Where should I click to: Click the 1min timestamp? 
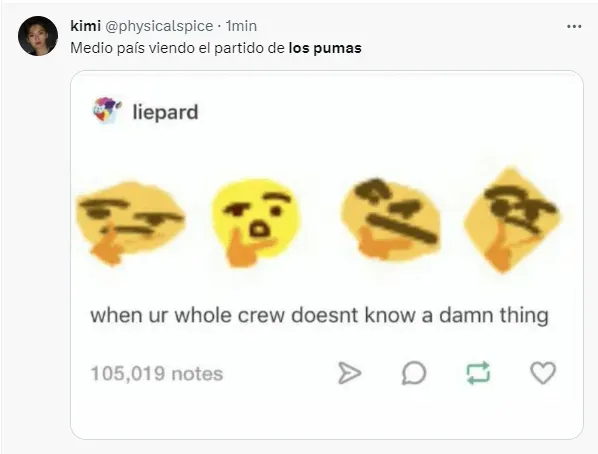(x=241, y=26)
